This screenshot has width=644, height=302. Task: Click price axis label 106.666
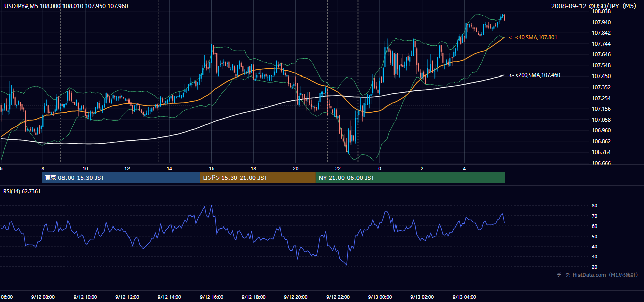602,163
